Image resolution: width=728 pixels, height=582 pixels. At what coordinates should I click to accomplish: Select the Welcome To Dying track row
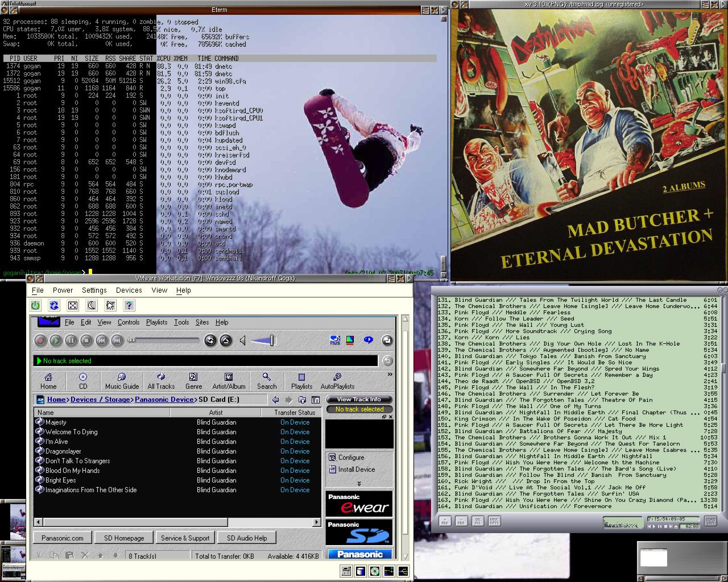(176, 432)
